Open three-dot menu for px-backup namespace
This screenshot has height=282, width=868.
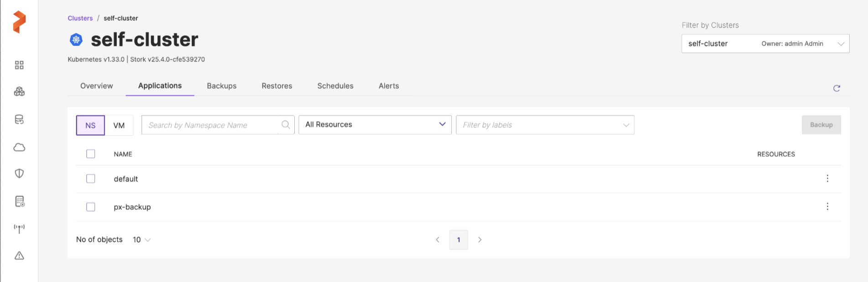[827, 207]
